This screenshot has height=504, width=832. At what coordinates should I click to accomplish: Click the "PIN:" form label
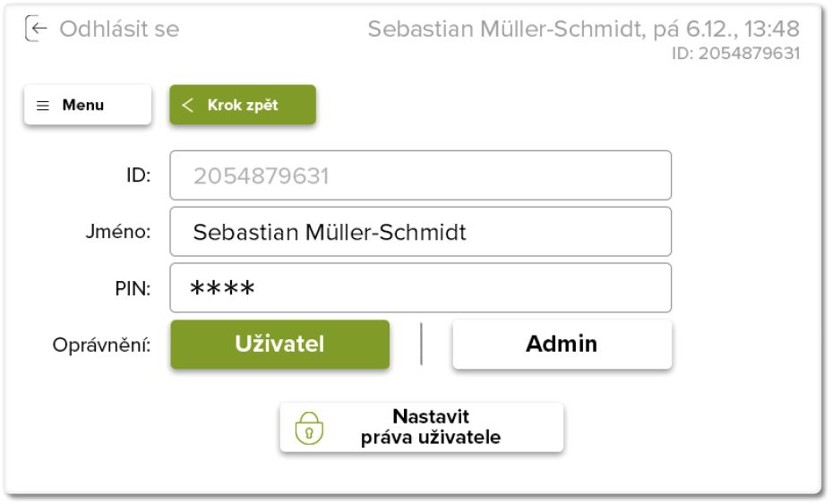[132, 288]
